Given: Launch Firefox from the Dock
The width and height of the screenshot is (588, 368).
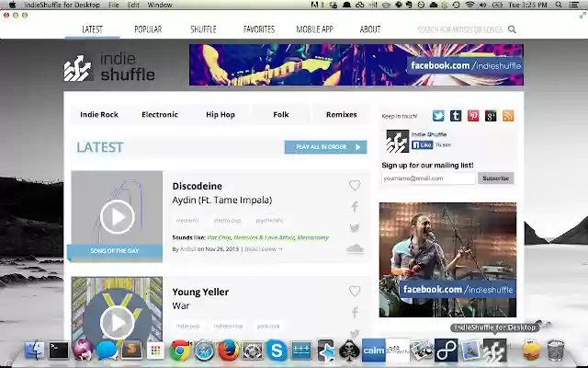Looking at the screenshot, I should pyautogui.click(x=229, y=350).
